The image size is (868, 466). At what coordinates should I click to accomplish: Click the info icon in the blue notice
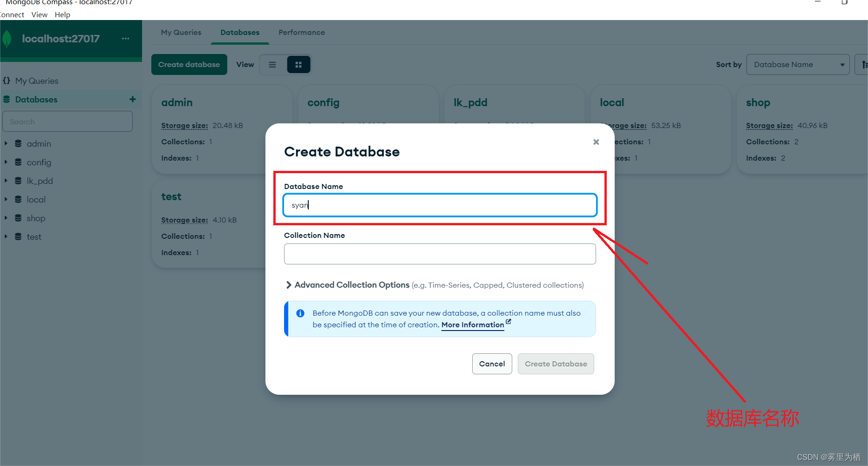click(300, 313)
